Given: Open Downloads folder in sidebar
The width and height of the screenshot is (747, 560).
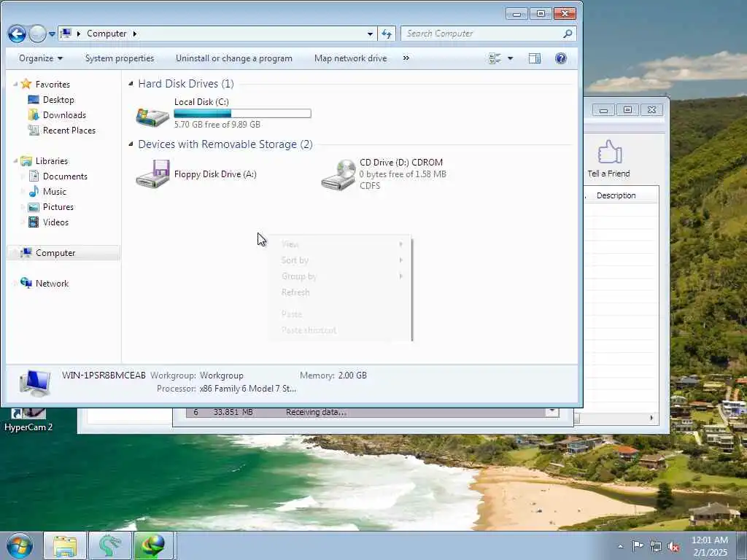Looking at the screenshot, I should pyautogui.click(x=64, y=114).
